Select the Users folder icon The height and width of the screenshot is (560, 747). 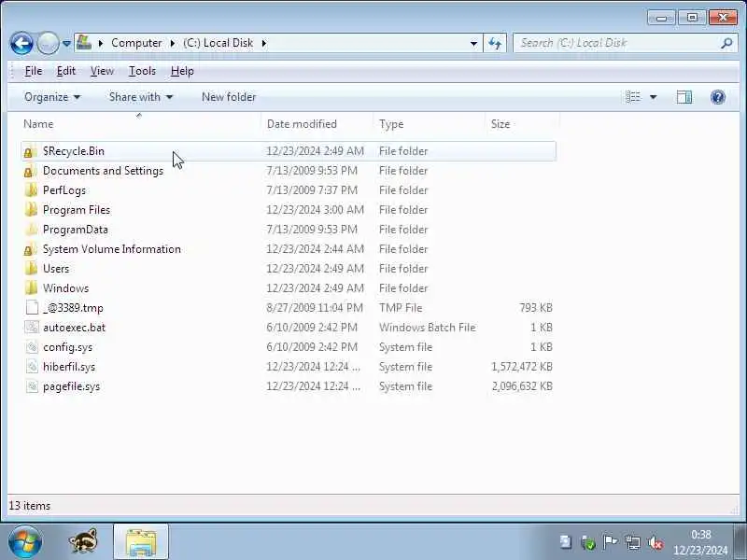coord(31,269)
